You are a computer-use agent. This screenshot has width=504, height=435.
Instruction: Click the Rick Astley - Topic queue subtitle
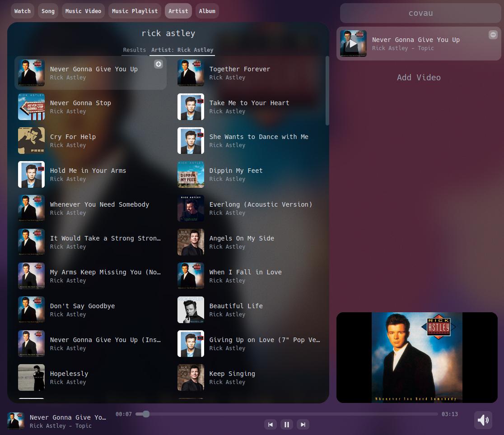coord(403,48)
